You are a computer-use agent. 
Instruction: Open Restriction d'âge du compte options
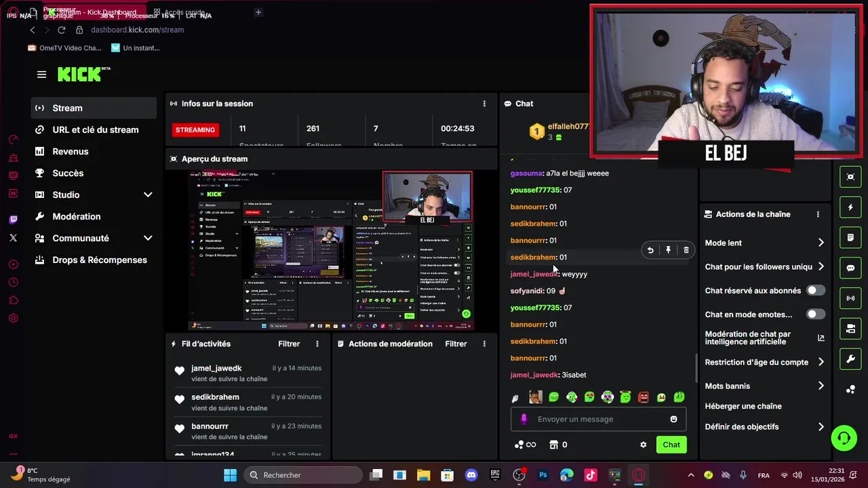point(765,362)
